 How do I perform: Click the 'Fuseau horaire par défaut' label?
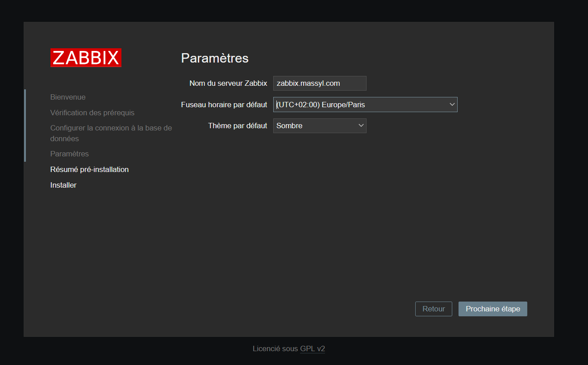[x=224, y=105]
